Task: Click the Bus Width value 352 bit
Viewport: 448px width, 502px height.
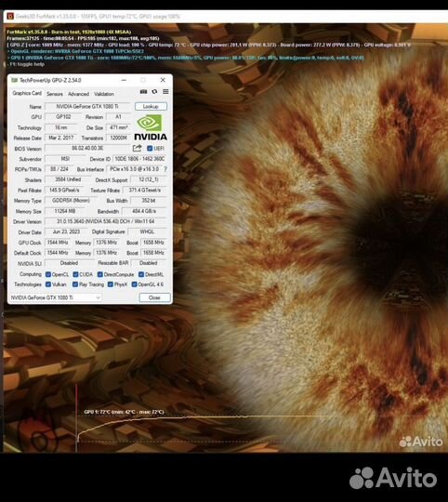Action: point(149,201)
